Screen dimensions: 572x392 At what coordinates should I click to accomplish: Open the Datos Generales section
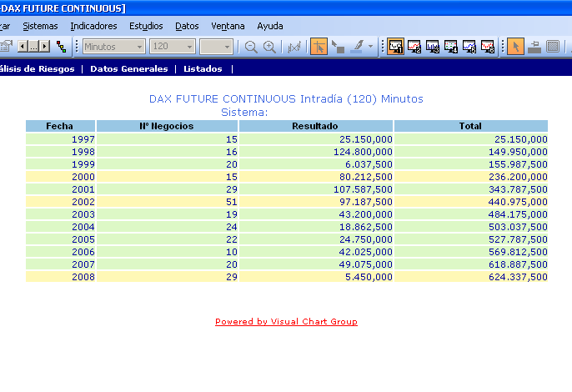point(128,68)
